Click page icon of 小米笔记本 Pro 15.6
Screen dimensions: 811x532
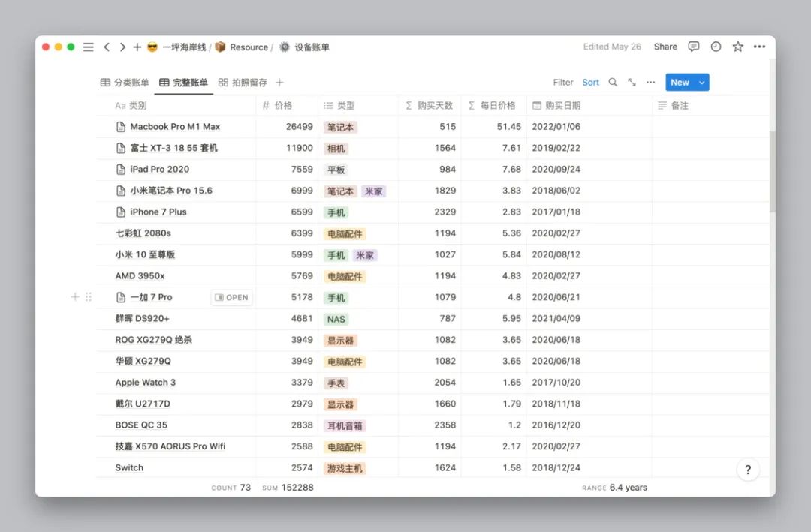click(x=121, y=191)
